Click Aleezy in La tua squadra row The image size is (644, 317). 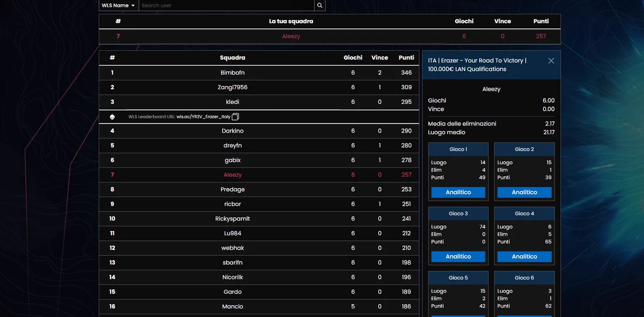291,37
